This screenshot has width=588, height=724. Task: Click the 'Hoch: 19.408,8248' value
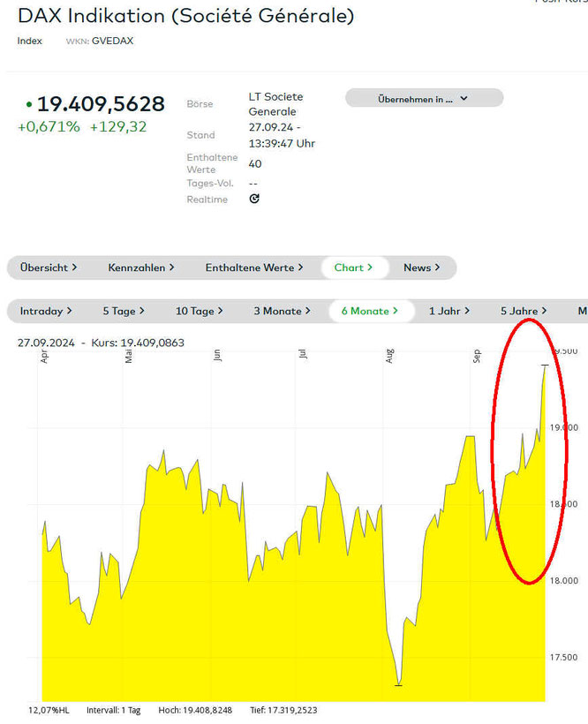click(195, 710)
